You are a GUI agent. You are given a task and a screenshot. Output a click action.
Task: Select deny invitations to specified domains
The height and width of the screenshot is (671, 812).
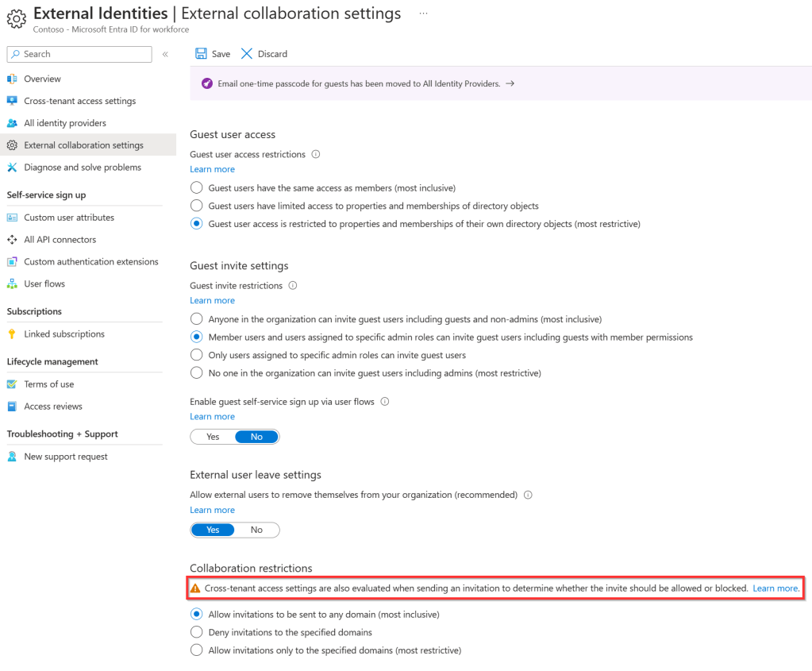pyautogui.click(x=196, y=632)
